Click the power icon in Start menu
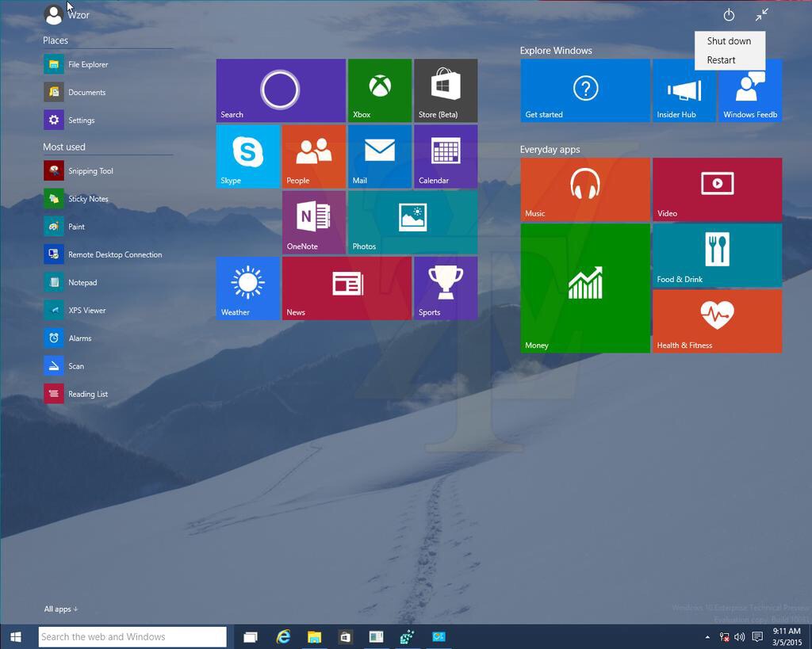The width and height of the screenshot is (812, 649). click(x=728, y=14)
